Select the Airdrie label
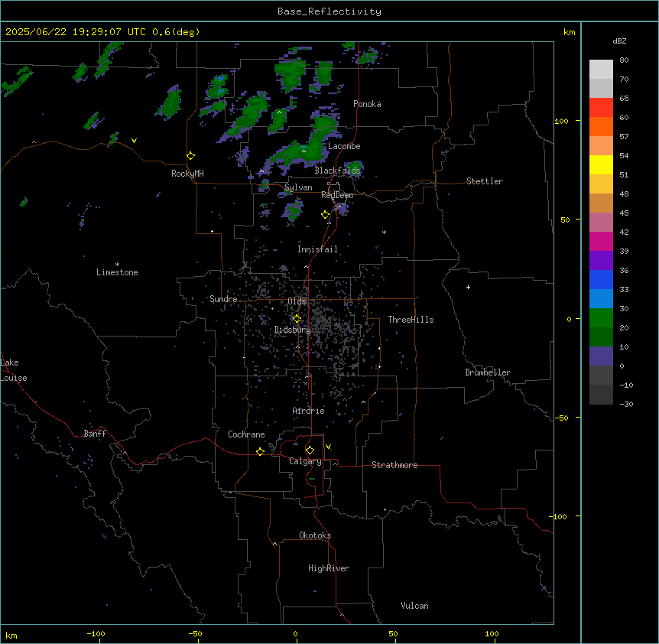This screenshot has width=659, height=644. click(x=308, y=411)
